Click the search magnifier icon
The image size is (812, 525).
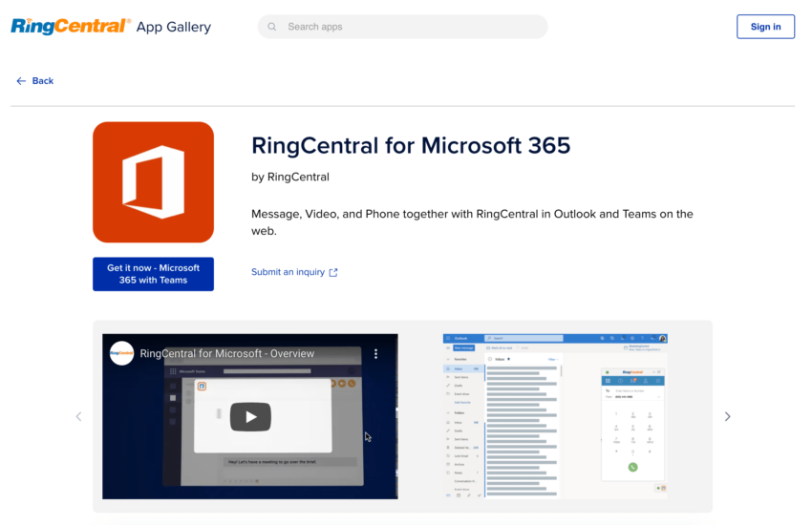pos(272,27)
